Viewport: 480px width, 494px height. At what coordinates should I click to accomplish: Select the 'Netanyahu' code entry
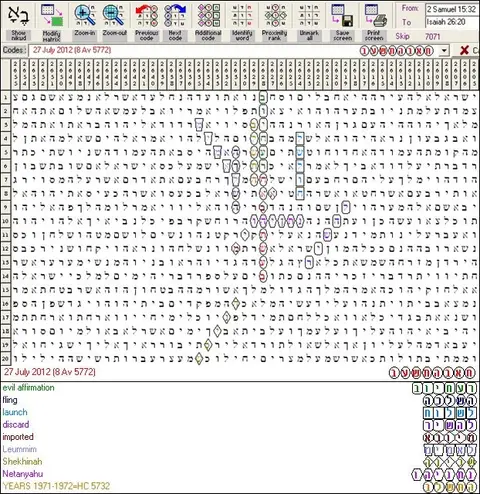23,474
